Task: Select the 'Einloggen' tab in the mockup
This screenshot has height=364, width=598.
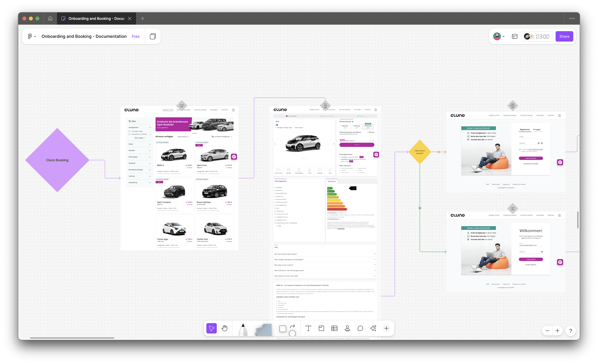Action: (x=537, y=130)
